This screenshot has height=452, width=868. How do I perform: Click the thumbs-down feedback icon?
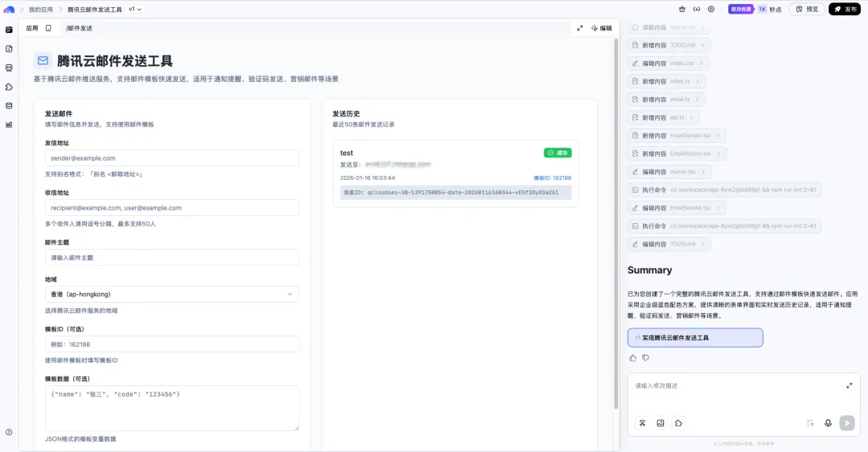645,358
